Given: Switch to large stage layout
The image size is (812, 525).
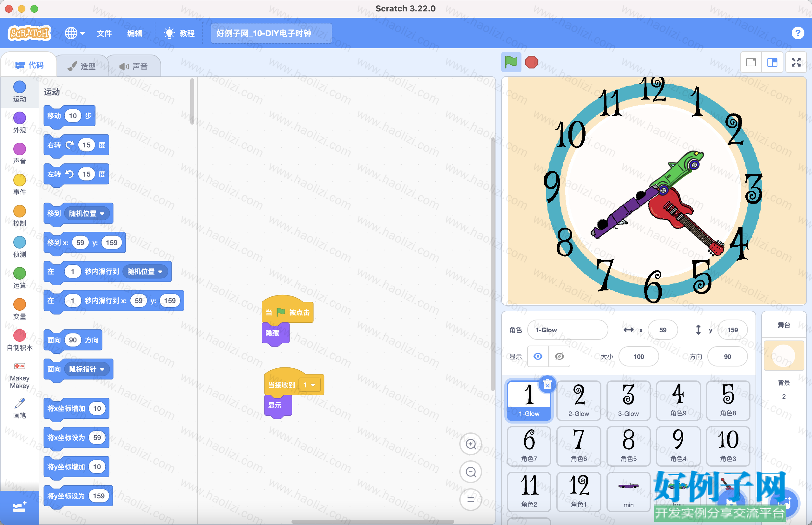Looking at the screenshot, I should 772,62.
